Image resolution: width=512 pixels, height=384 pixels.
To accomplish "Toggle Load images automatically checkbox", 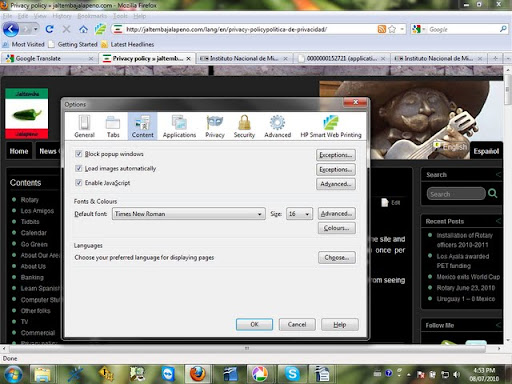I will pos(79,168).
